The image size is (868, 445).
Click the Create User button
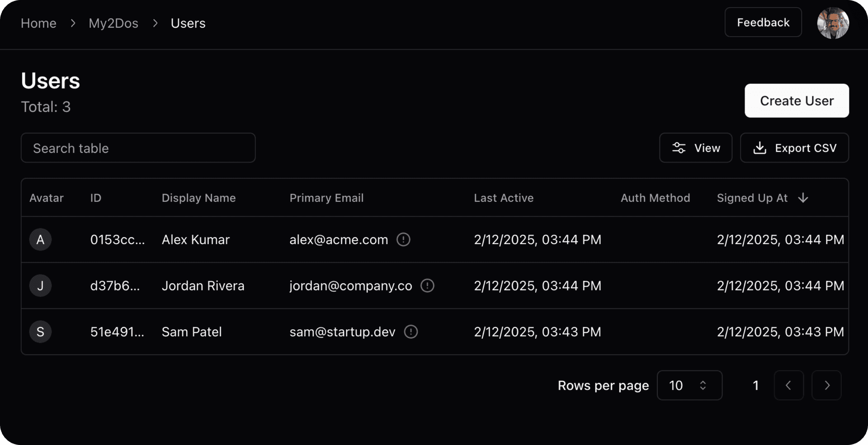click(796, 100)
